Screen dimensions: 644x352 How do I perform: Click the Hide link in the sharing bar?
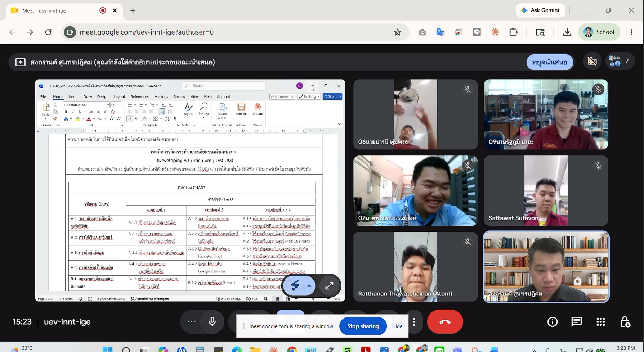click(x=397, y=326)
